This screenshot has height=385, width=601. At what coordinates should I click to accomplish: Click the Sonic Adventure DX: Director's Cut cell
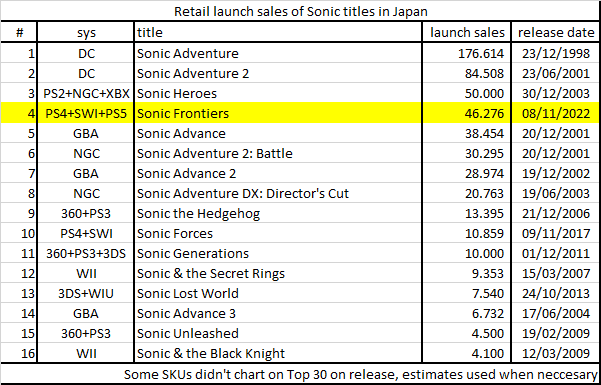click(278, 193)
